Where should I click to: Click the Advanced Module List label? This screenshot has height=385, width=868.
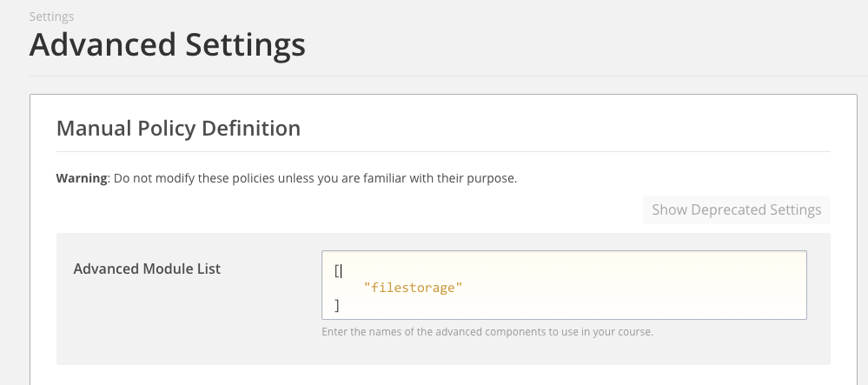pos(147,269)
